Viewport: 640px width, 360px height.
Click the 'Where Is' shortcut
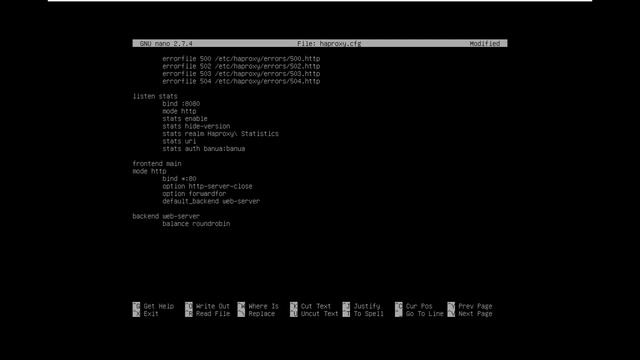258,306
